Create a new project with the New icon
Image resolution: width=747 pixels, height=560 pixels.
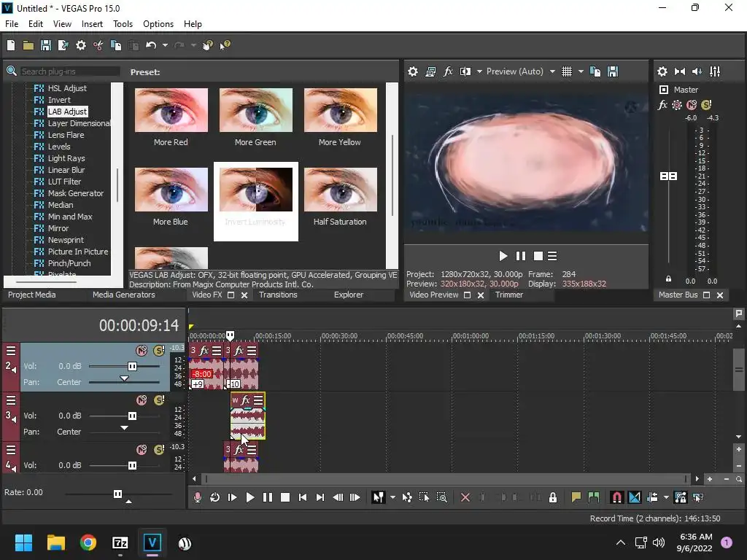[x=11, y=45]
